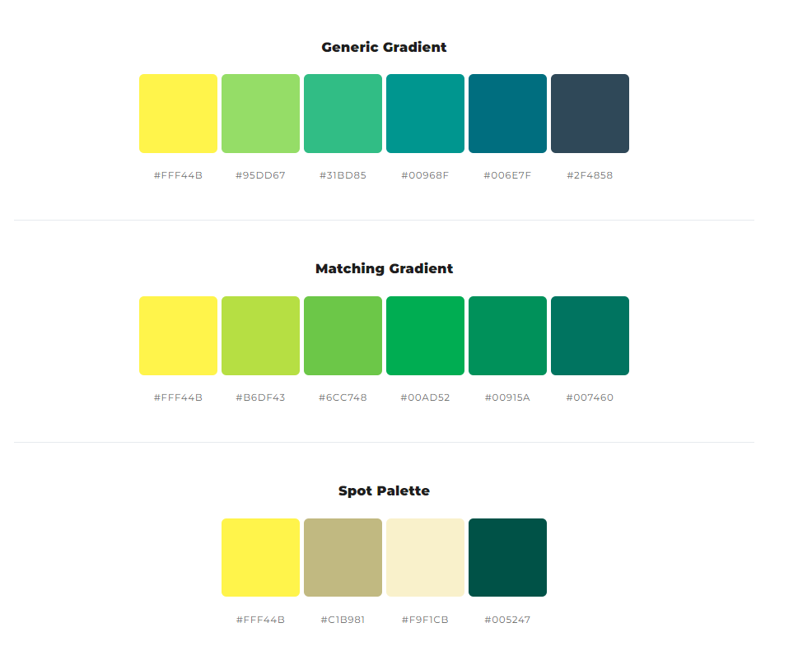Select the #6CC748 green swatch
Viewport: 812px width, 660px height.
343,336
